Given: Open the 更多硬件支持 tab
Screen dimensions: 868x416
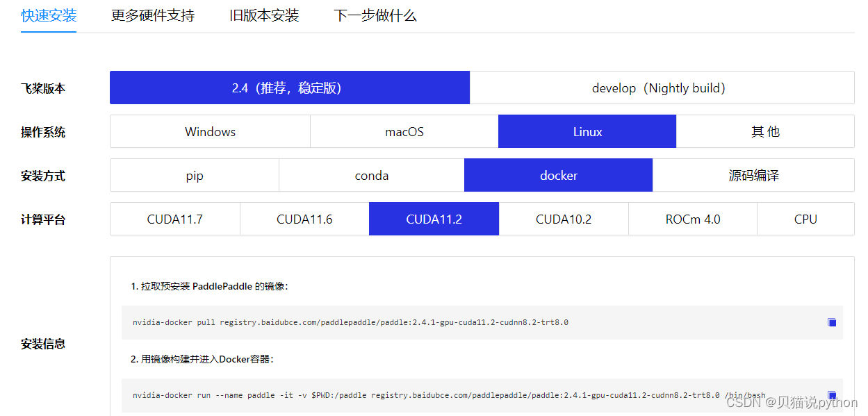Looking at the screenshot, I should coord(152,15).
